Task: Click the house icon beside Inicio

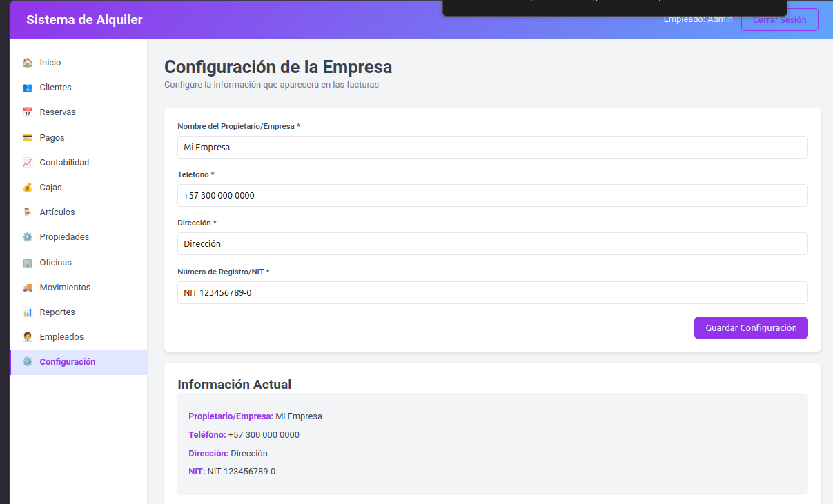Action: tap(28, 63)
